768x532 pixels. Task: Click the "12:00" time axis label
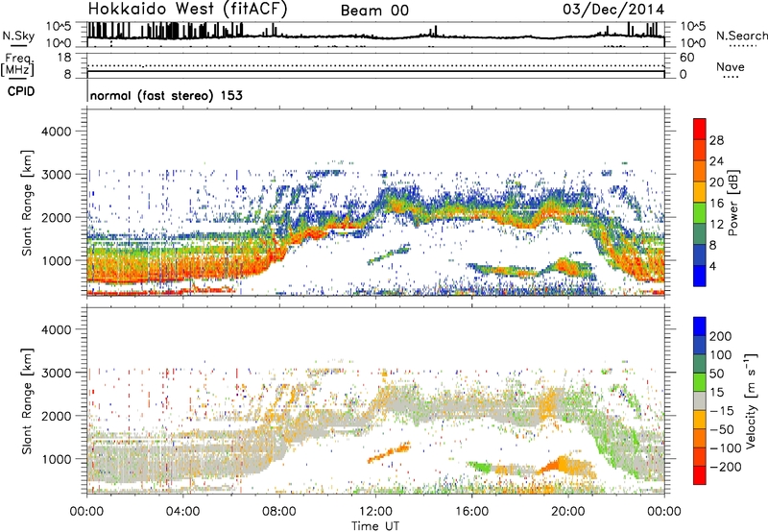pos(375,512)
